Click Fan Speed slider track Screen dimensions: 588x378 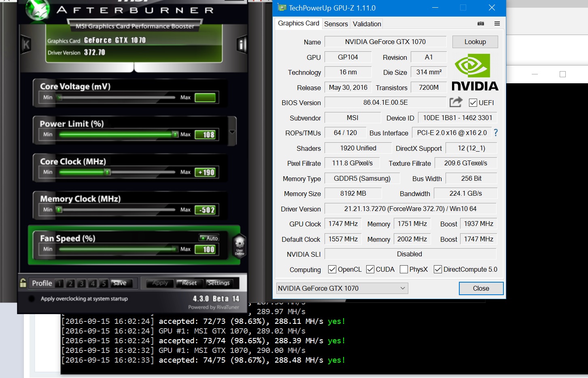coord(117,249)
